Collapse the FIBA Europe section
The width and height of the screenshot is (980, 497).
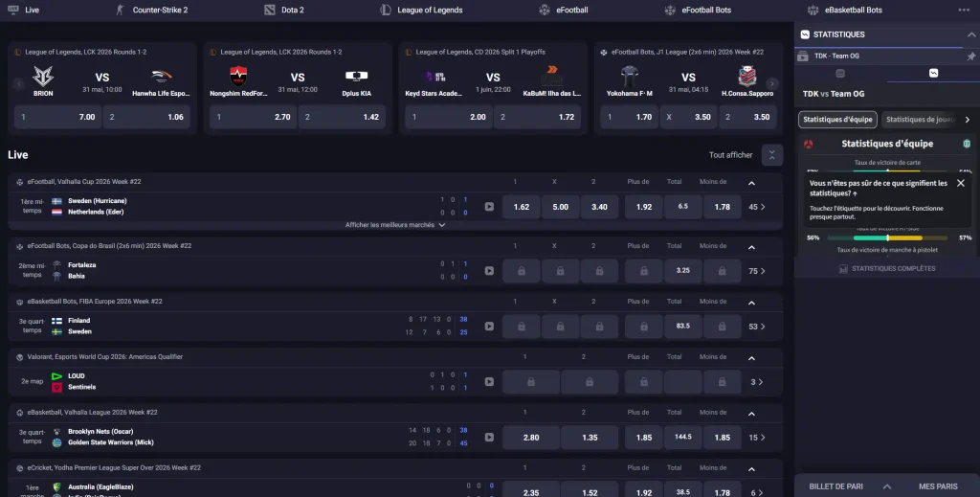click(752, 303)
